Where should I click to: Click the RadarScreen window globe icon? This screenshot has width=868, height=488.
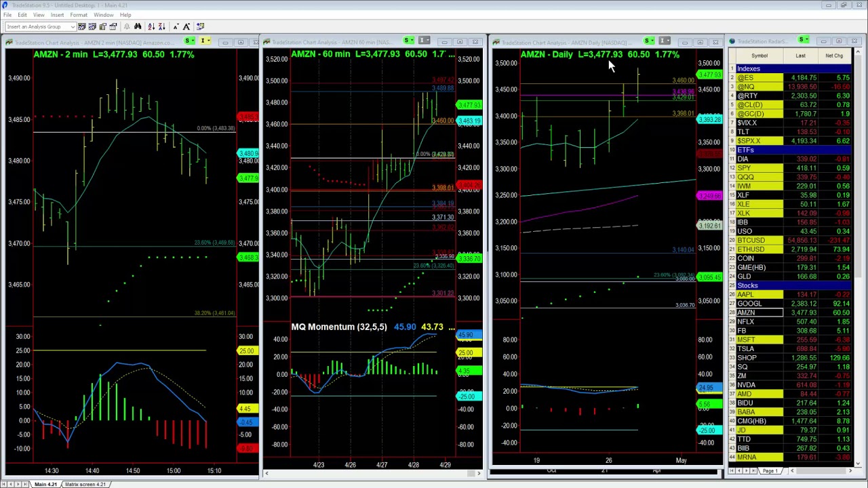coord(732,41)
